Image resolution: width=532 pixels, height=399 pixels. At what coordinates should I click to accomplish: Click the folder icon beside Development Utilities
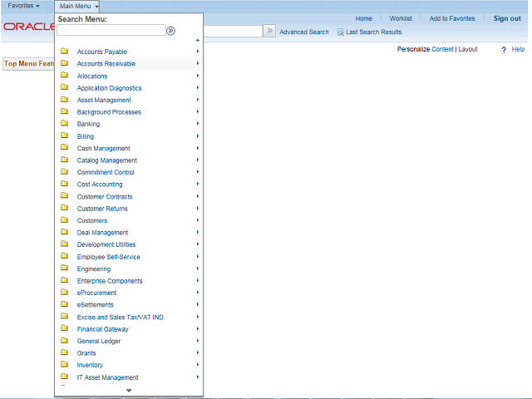[x=64, y=244]
